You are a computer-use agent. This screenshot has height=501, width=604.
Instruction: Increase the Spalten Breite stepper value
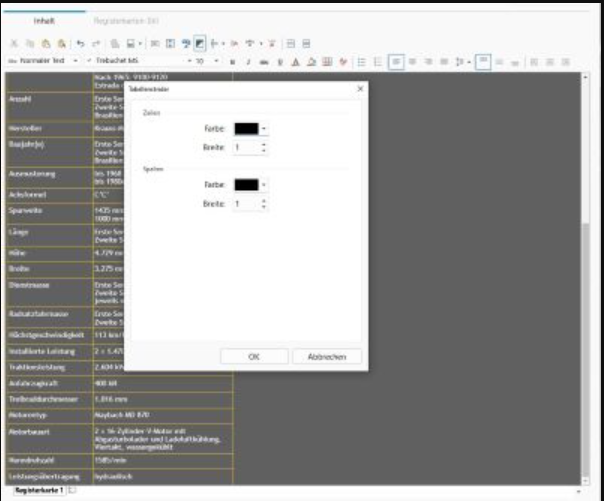click(x=263, y=200)
